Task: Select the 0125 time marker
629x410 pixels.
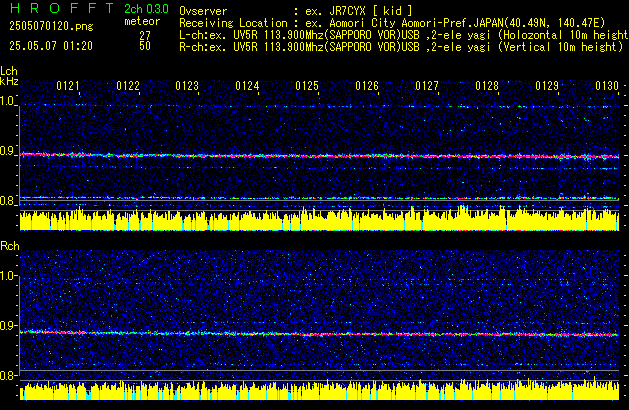Action: click(307, 86)
